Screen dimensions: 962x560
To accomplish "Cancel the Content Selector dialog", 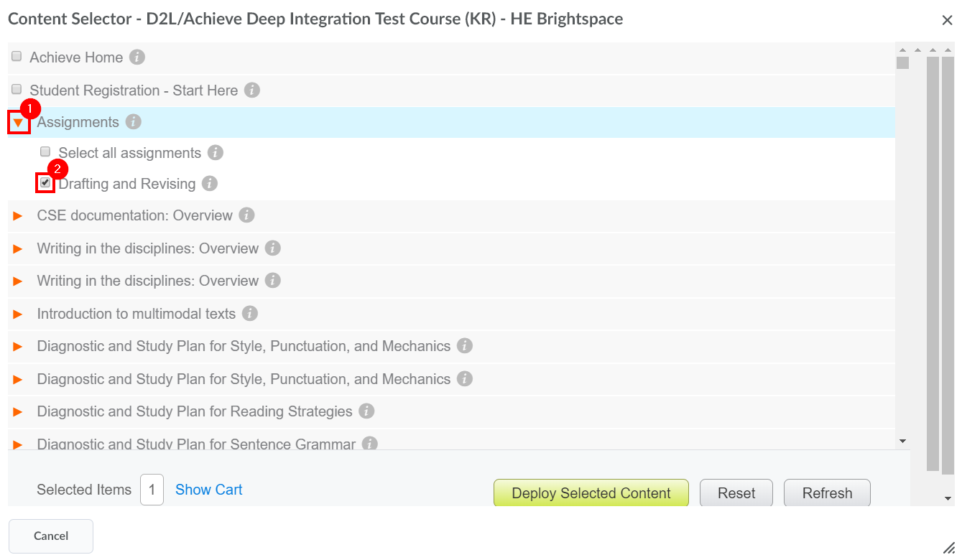I will (x=50, y=536).
